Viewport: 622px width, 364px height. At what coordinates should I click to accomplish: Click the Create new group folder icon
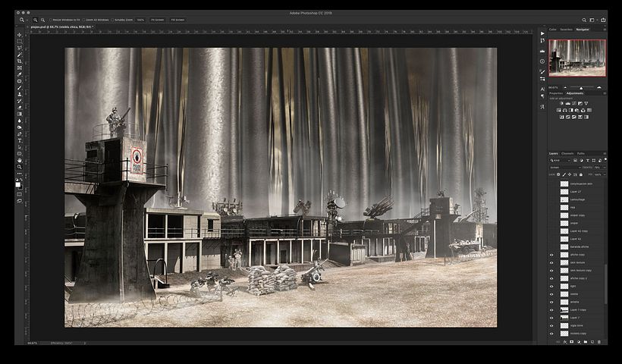(586, 342)
